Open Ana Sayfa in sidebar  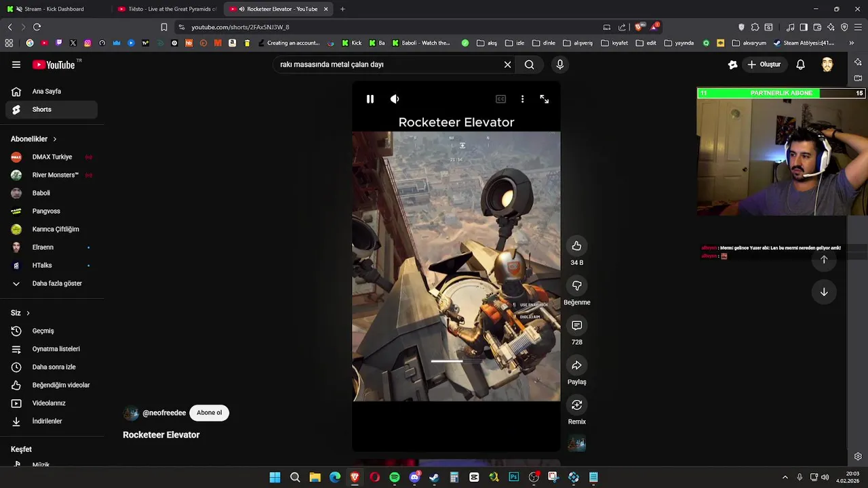pos(52,91)
